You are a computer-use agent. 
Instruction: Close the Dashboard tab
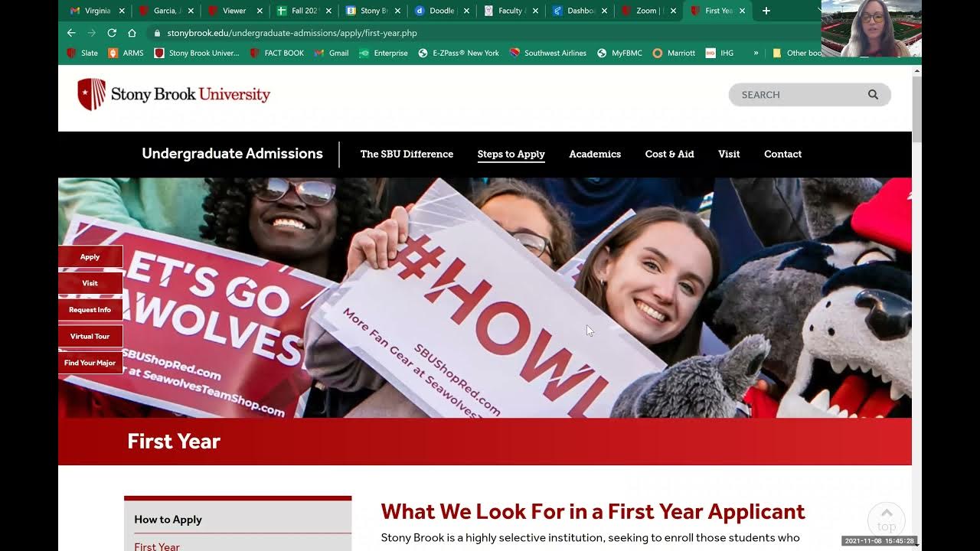pos(604,11)
